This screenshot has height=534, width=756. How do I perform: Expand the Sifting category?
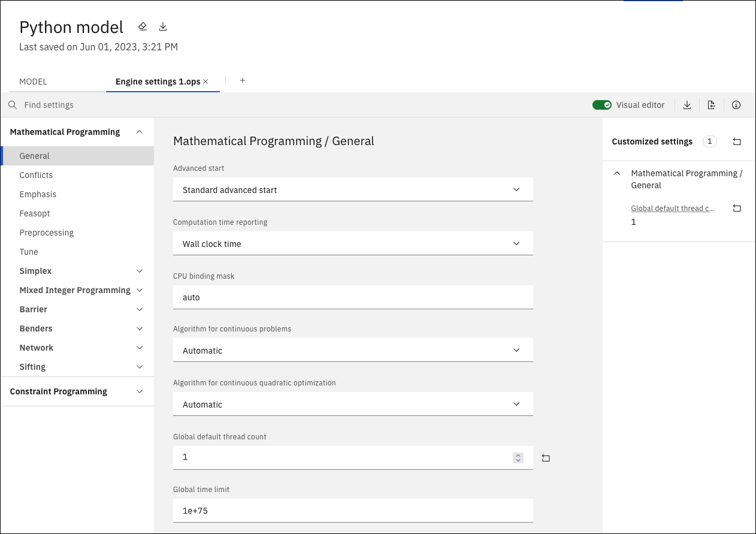pyautogui.click(x=140, y=367)
